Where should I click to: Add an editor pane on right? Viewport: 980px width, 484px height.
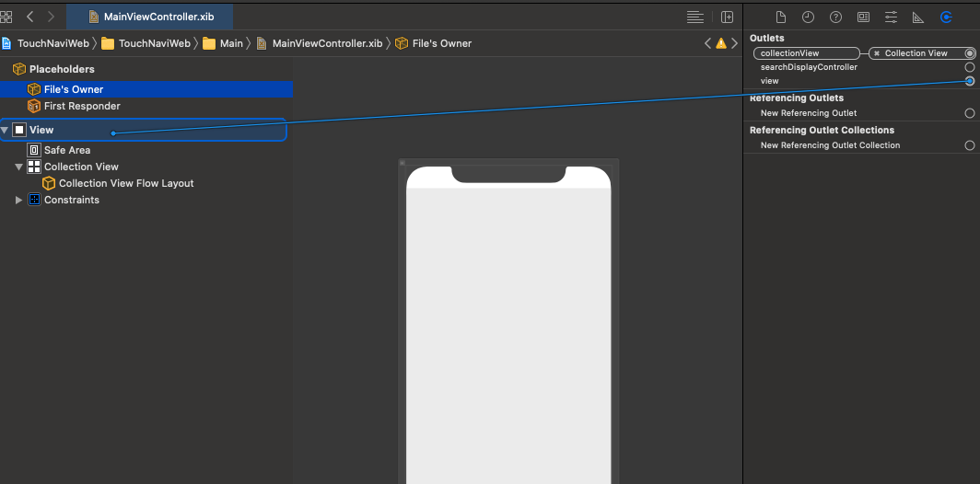727,17
